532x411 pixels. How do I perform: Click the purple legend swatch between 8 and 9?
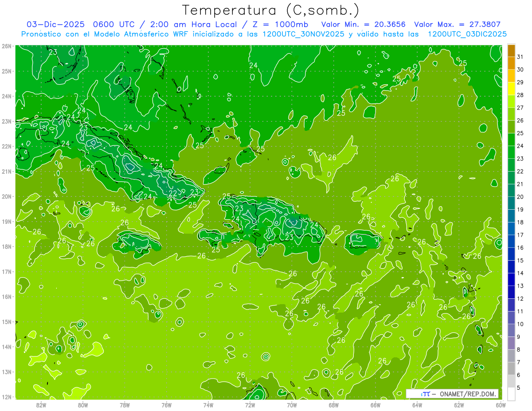point(511,343)
